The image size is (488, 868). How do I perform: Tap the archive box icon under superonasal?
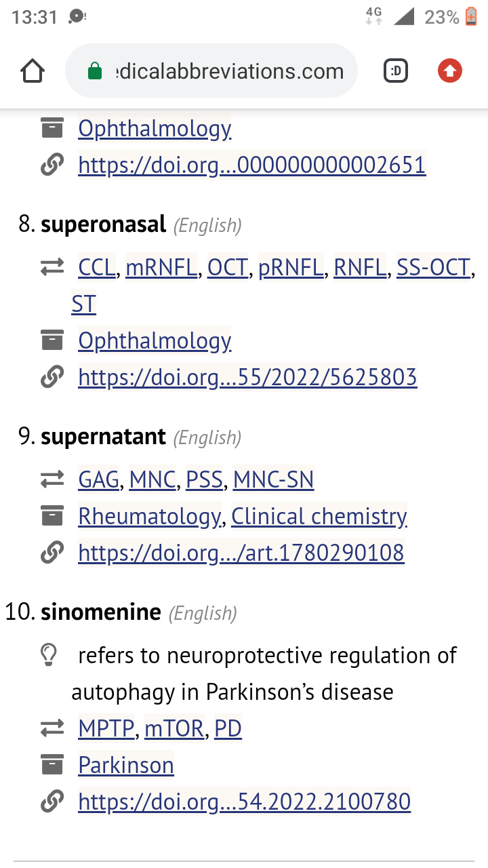pos(52,340)
